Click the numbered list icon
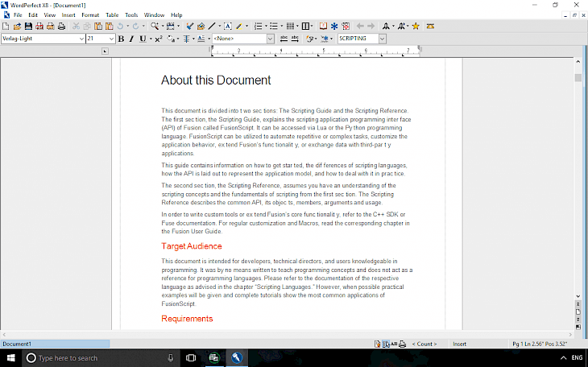Screen dimensions: 588x367 [258, 27]
